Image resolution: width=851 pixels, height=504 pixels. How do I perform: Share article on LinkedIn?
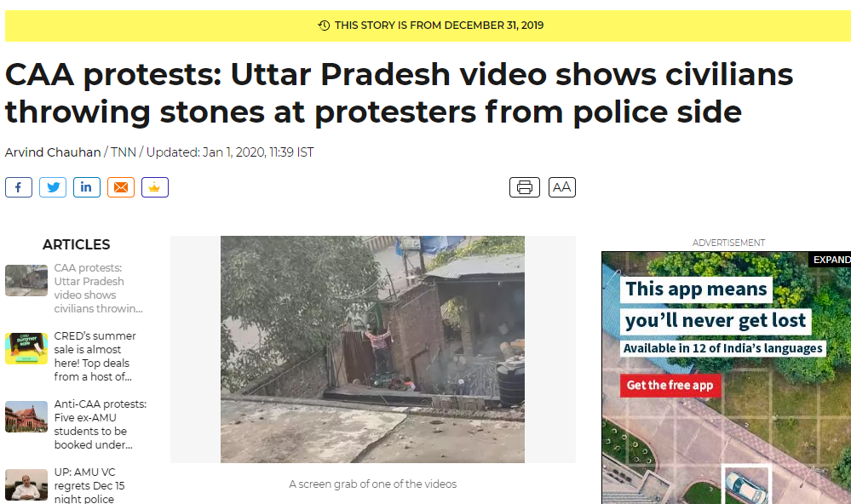click(x=87, y=187)
